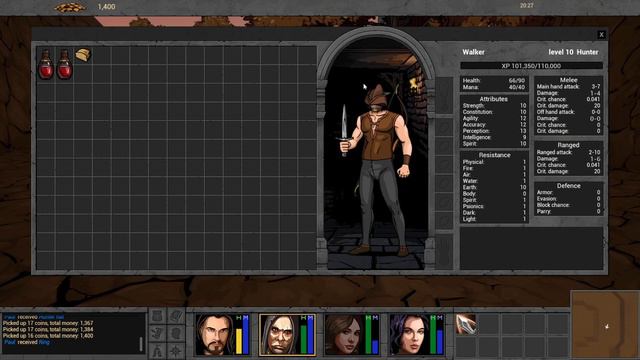Click the Strength attribute row

pos(494,105)
